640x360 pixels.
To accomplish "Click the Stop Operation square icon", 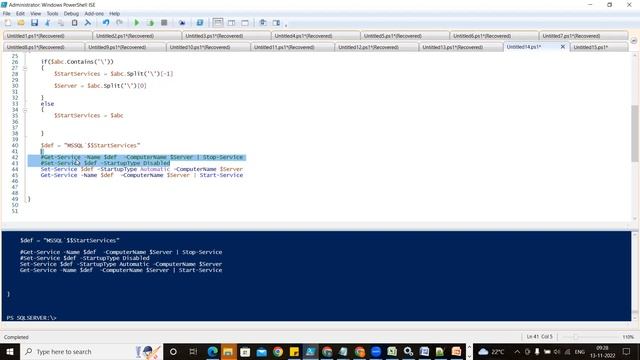I will pos(164,23).
